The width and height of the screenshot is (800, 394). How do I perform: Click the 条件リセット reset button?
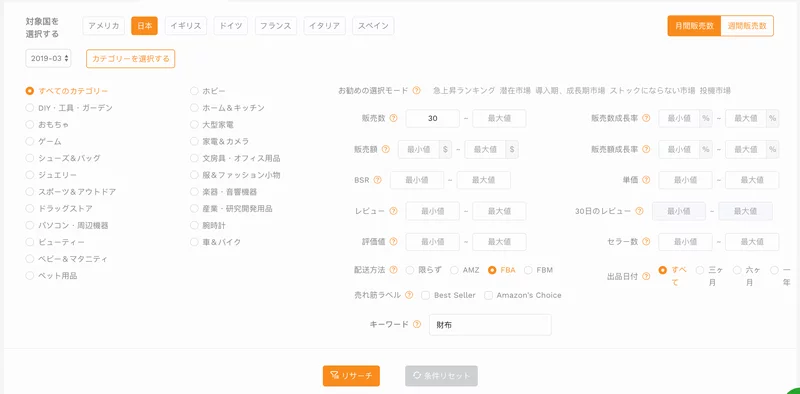pos(441,376)
